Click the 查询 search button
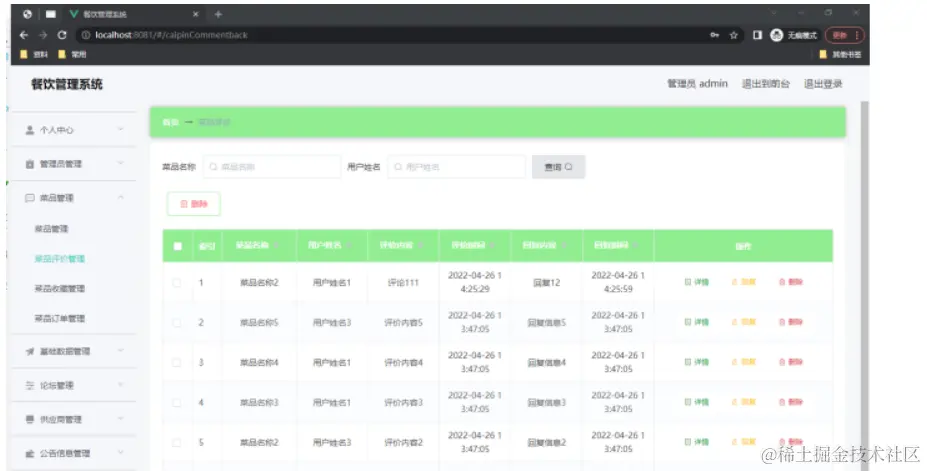The image size is (927, 471). coord(558,167)
